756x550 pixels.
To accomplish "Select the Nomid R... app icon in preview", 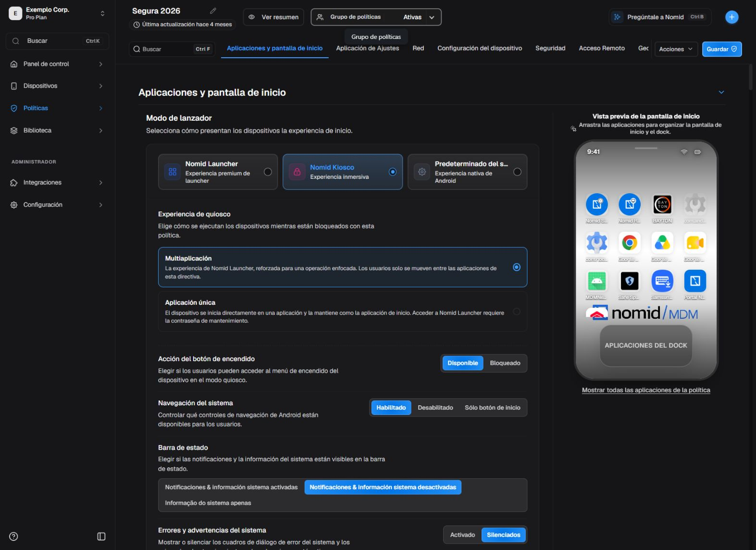I will pyautogui.click(x=629, y=204).
